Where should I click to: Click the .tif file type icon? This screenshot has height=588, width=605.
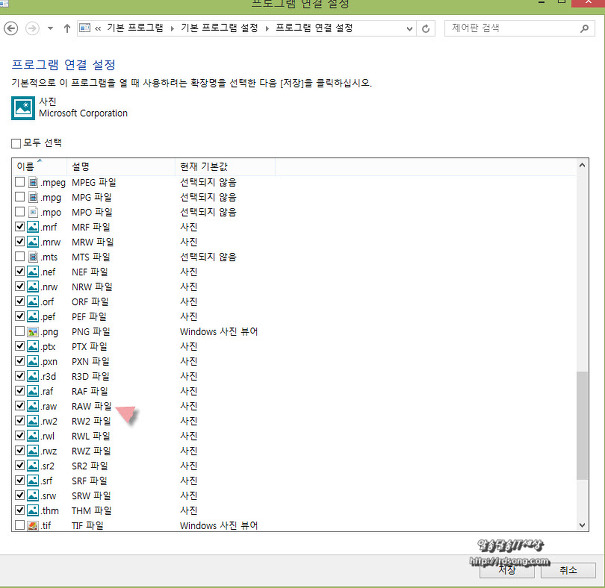(x=33, y=525)
